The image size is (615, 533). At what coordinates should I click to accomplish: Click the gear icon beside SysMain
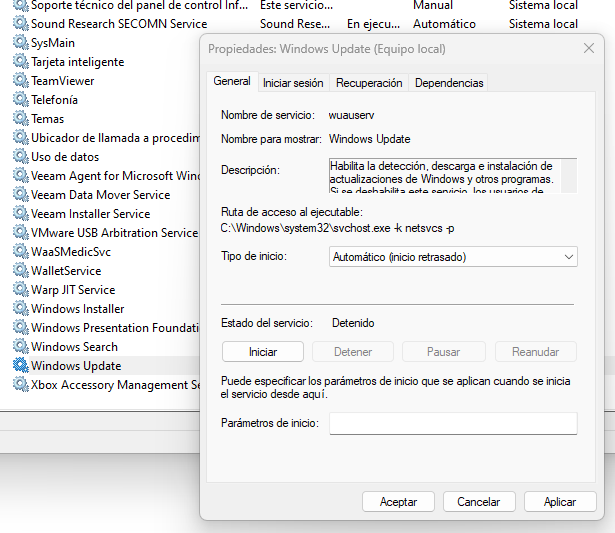[x=21, y=42]
